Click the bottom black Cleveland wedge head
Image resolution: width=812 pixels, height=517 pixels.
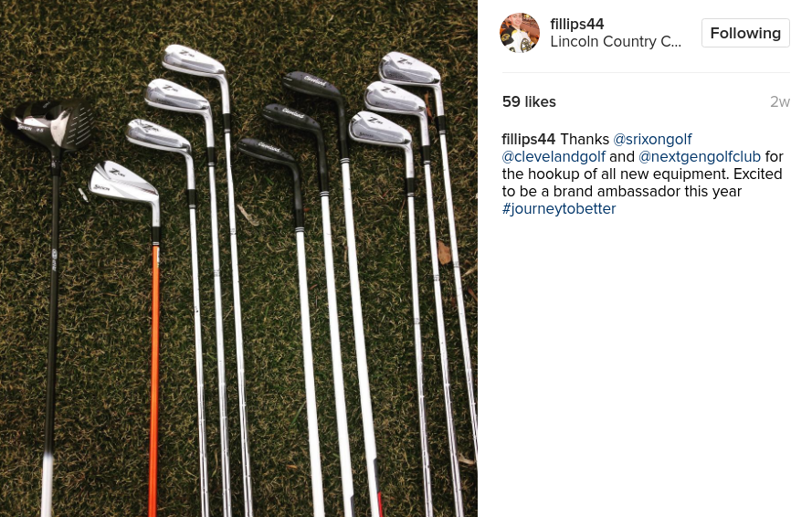(x=268, y=152)
